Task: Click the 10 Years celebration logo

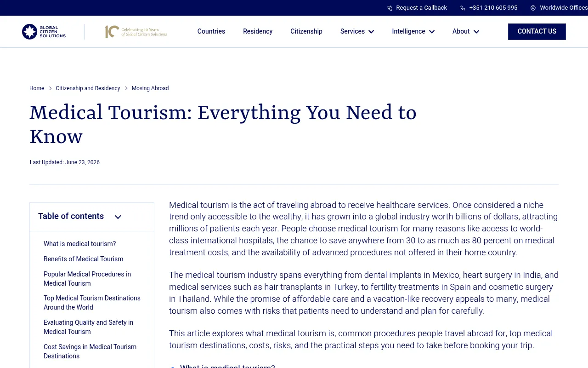Action: click(136, 31)
